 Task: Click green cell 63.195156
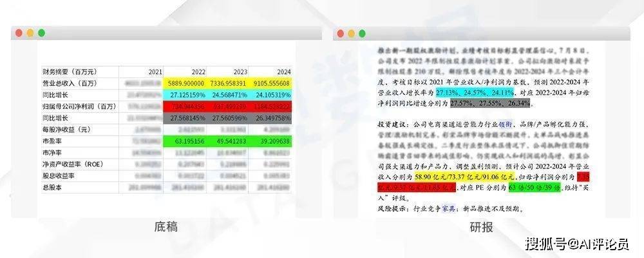[185, 141]
